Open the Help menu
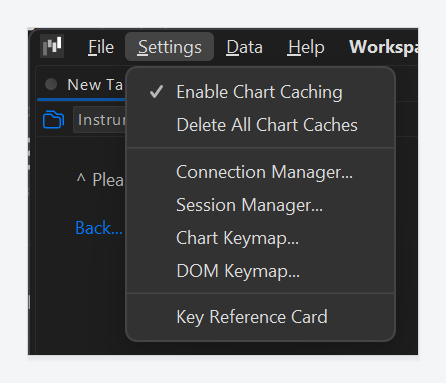This screenshot has width=446, height=383. pyautogui.click(x=306, y=47)
